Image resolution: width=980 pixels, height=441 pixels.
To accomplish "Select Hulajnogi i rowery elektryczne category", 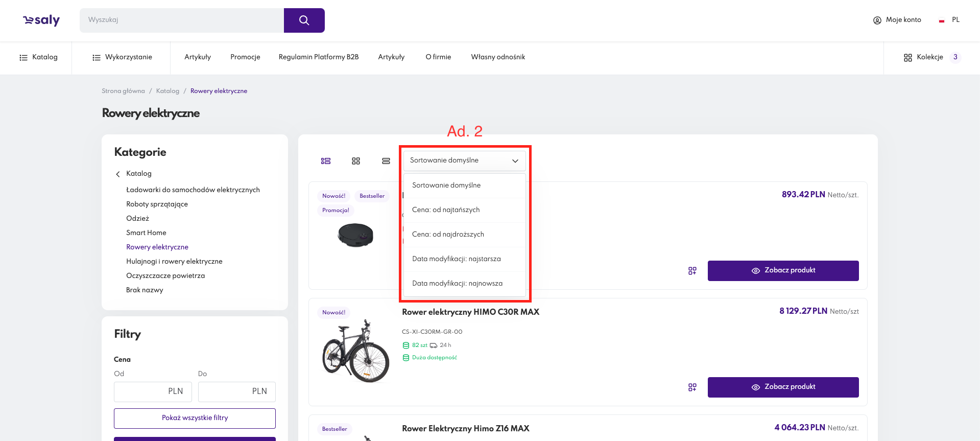I will coord(174,262).
